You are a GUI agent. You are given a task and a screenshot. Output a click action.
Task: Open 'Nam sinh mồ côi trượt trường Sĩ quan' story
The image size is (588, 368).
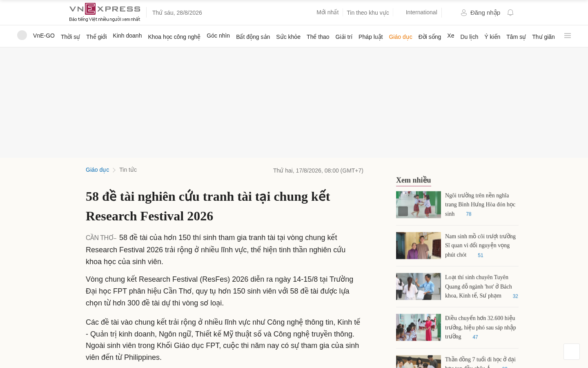pos(480,245)
